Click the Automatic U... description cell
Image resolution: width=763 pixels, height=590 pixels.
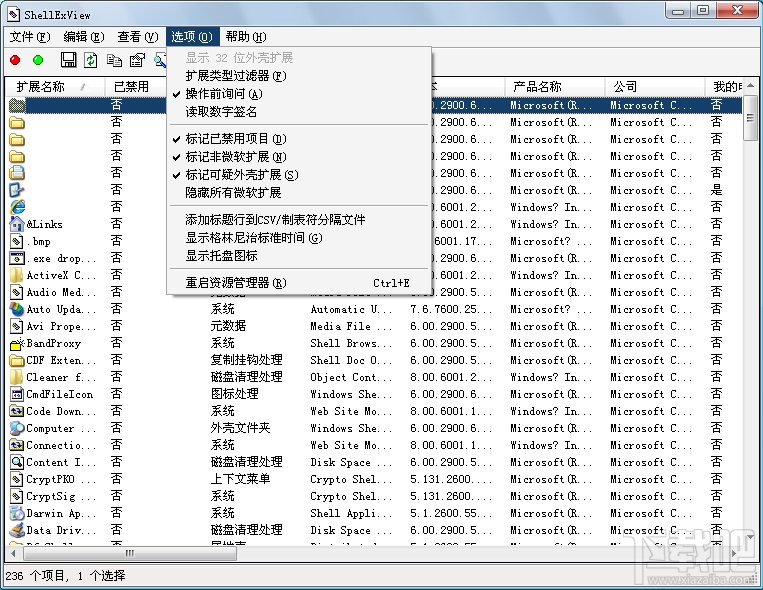tap(351, 309)
